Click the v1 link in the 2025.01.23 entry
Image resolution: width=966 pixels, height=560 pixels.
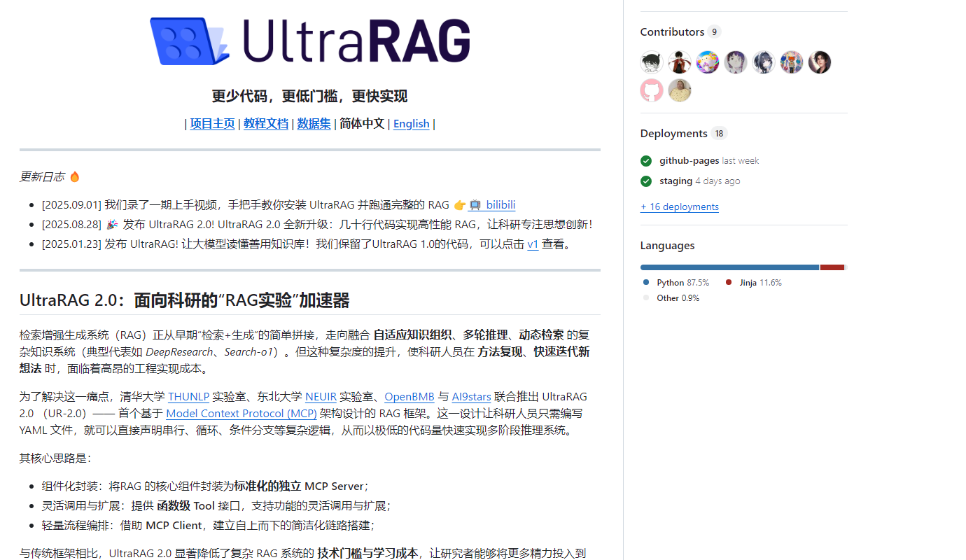click(533, 244)
